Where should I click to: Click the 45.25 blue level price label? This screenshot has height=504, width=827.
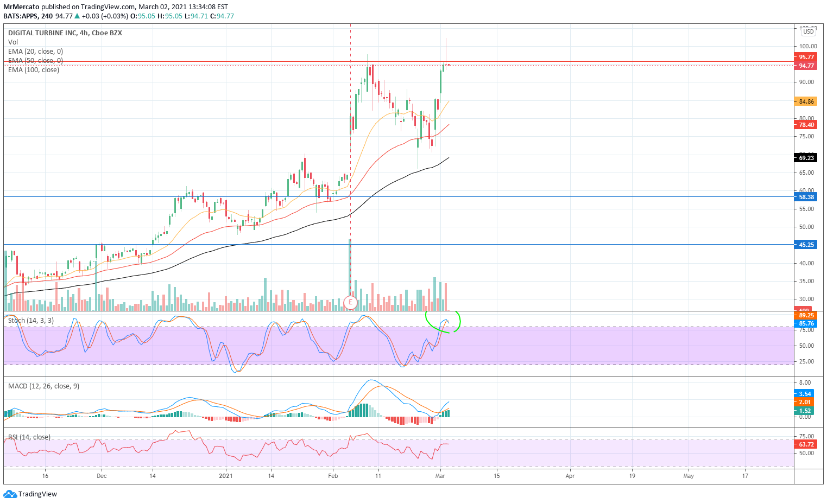pyautogui.click(x=806, y=245)
